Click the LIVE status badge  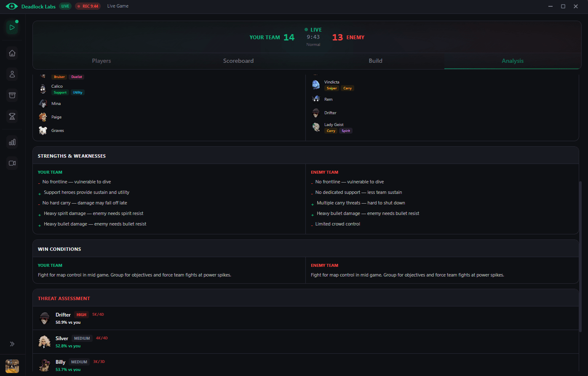tap(65, 6)
